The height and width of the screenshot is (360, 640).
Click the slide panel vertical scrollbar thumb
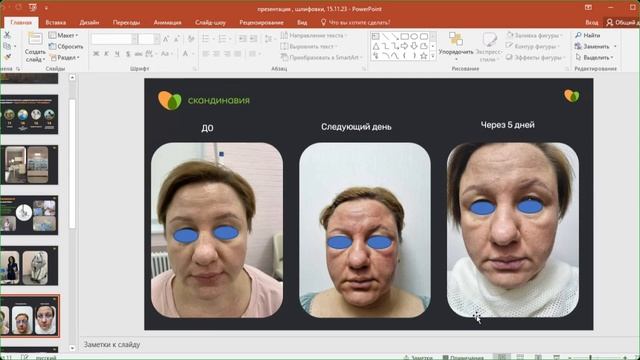click(x=72, y=163)
